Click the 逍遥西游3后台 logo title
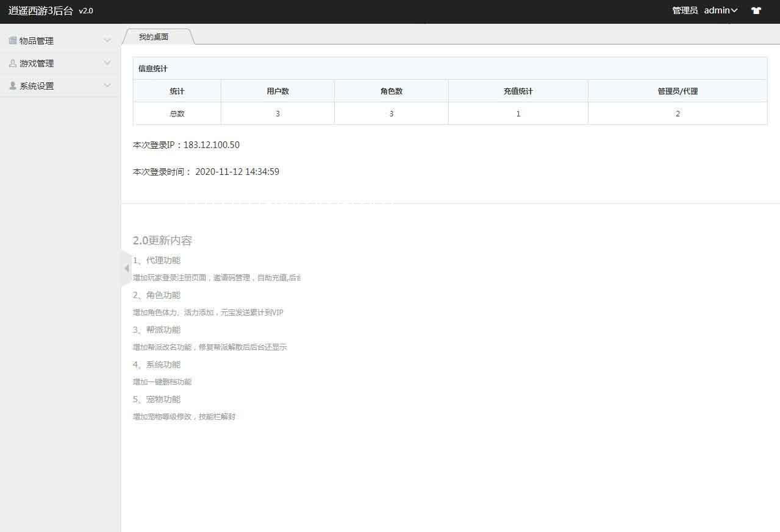Image resolution: width=780 pixels, height=532 pixels. (40, 10)
